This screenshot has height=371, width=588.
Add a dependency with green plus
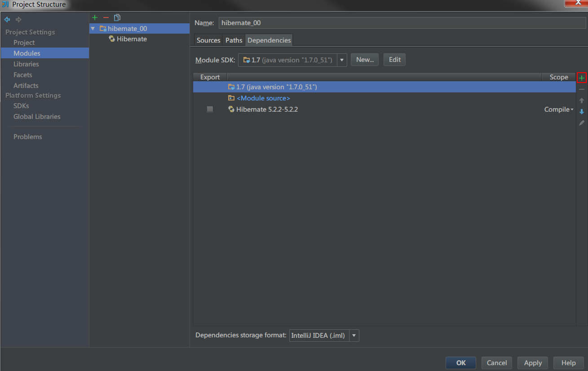point(582,78)
